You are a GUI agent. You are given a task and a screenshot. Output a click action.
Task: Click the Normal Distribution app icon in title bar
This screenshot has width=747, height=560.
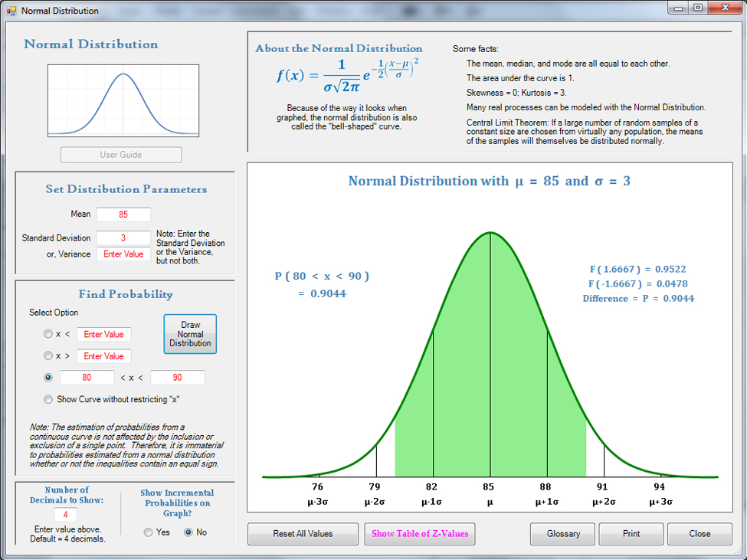coord(11,11)
